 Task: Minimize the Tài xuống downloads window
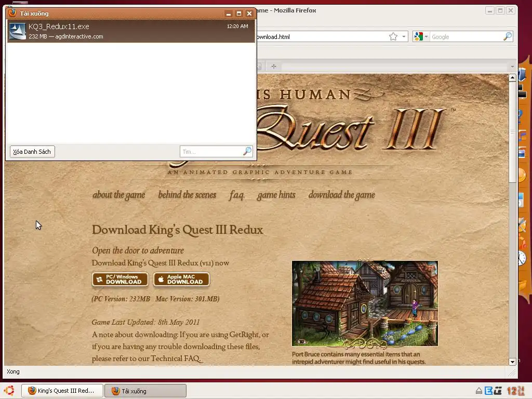click(x=229, y=14)
